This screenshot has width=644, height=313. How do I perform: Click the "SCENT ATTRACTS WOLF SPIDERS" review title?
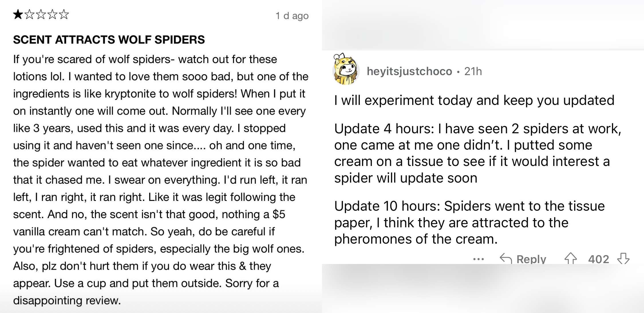(109, 40)
